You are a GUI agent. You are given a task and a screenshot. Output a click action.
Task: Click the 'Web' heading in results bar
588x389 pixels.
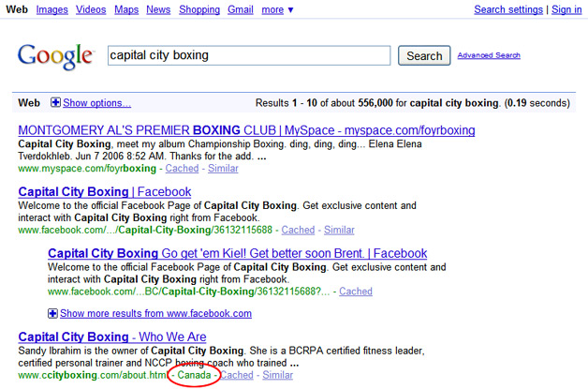pyautogui.click(x=29, y=103)
